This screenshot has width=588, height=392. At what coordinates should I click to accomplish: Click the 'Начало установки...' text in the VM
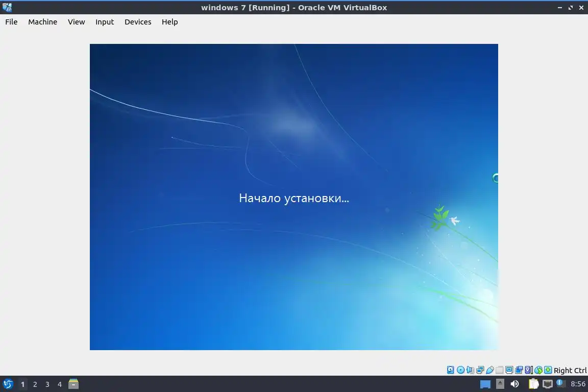(x=294, y=198)
